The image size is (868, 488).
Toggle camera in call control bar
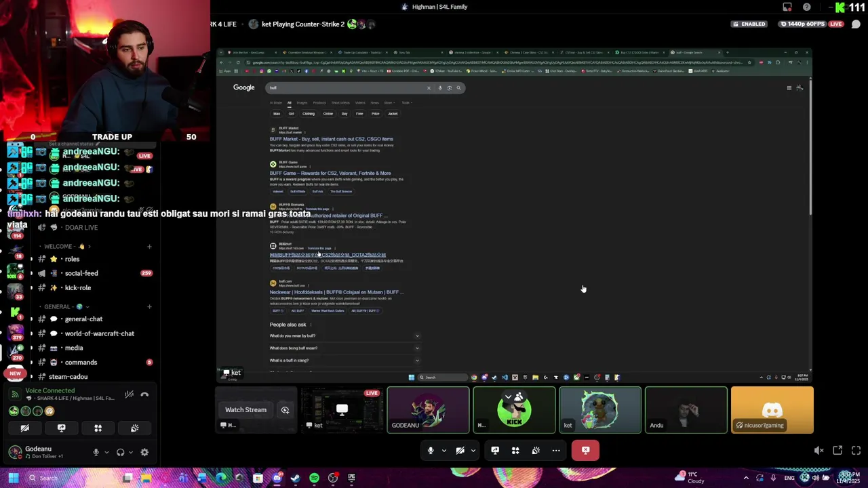point(460,450)
